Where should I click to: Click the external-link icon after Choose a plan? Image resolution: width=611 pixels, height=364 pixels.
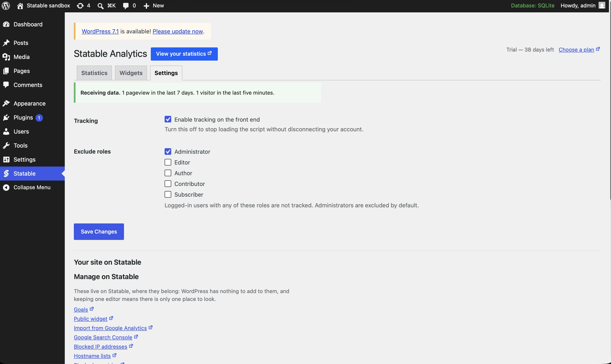[598, 49]
